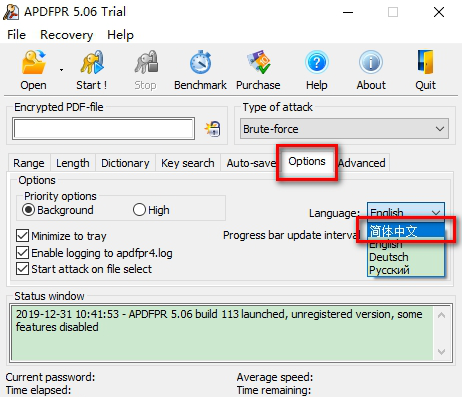Choose Deutsch from language list
This screenshot has width=462, height=412.
(x=406, y=257)
